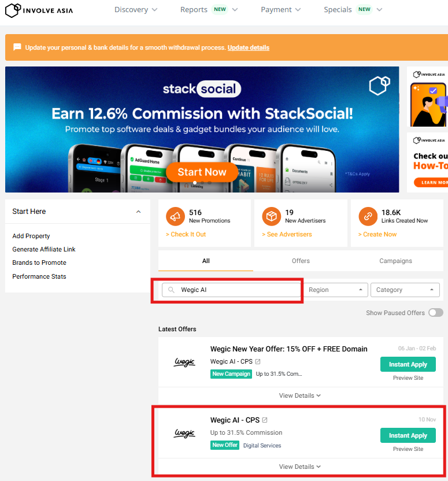Viewport: 448px width, 481px height.
Task: Open the Region dropdown
Action: (335, 290)
